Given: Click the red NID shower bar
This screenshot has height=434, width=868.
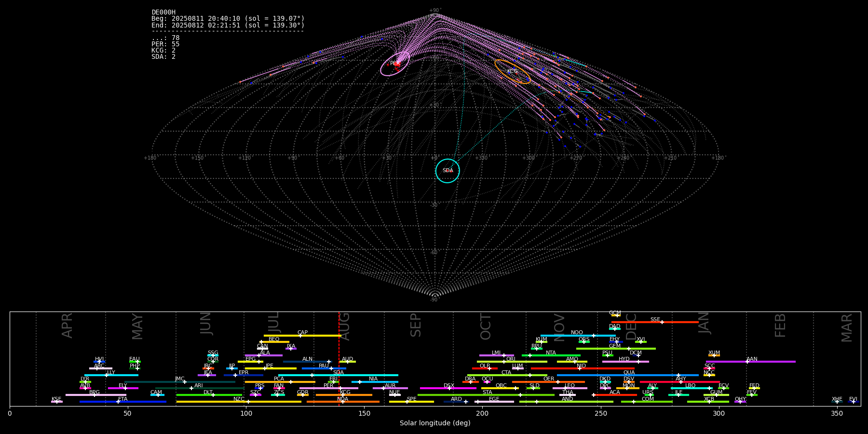Looking at the screenshot, I should coord(583,368).
